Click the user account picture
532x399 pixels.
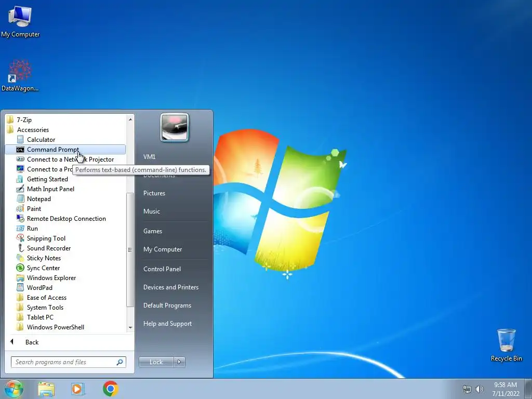click(x=175, y=127)
